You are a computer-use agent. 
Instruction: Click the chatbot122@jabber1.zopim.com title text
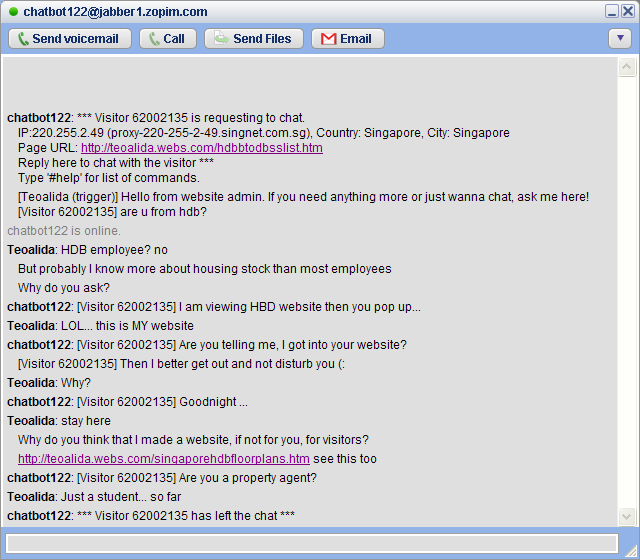(x=115, y=12)
